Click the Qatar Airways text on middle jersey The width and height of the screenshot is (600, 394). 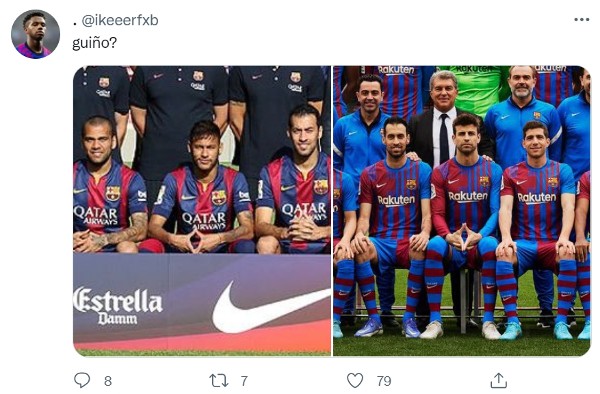(204, 222)
